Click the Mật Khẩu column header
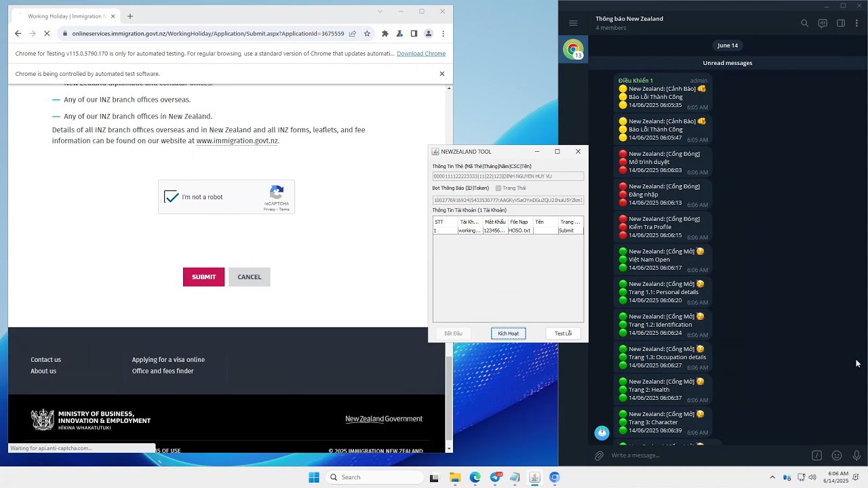The height and width of the screenshot is (488, 868). pos(495,222)
